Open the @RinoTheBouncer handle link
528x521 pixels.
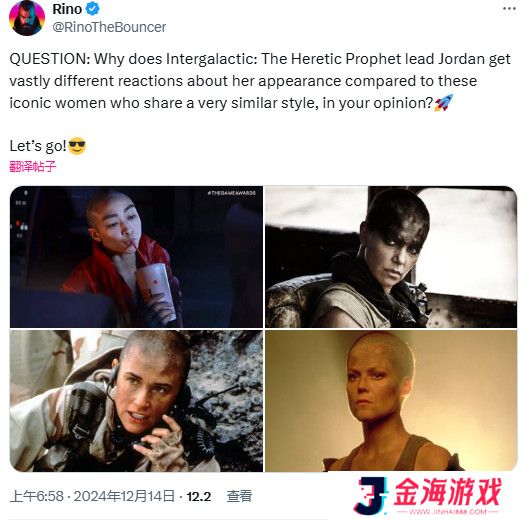109,27
